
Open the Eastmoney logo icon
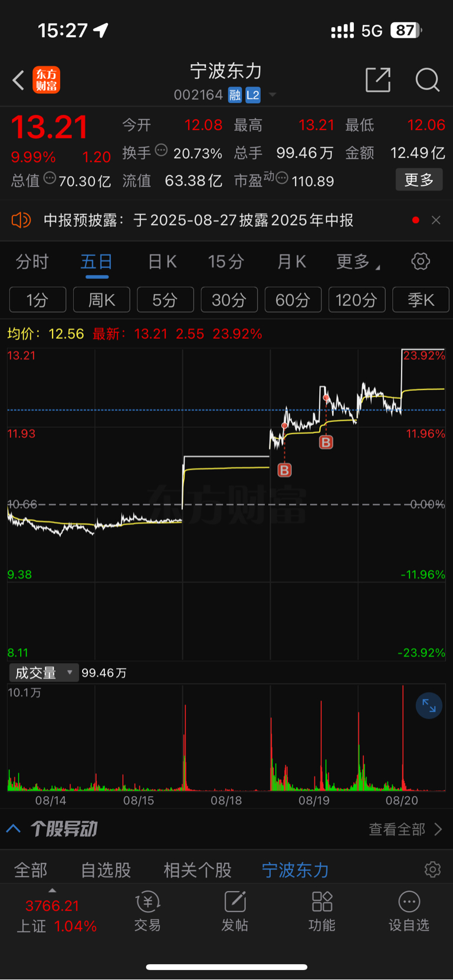pos(47,80)
